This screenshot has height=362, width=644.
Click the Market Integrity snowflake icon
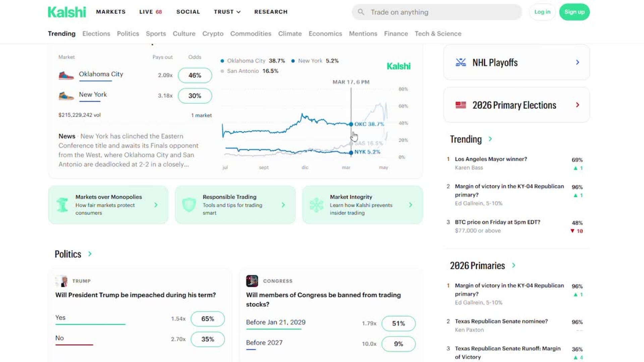[x=316, y=205]
